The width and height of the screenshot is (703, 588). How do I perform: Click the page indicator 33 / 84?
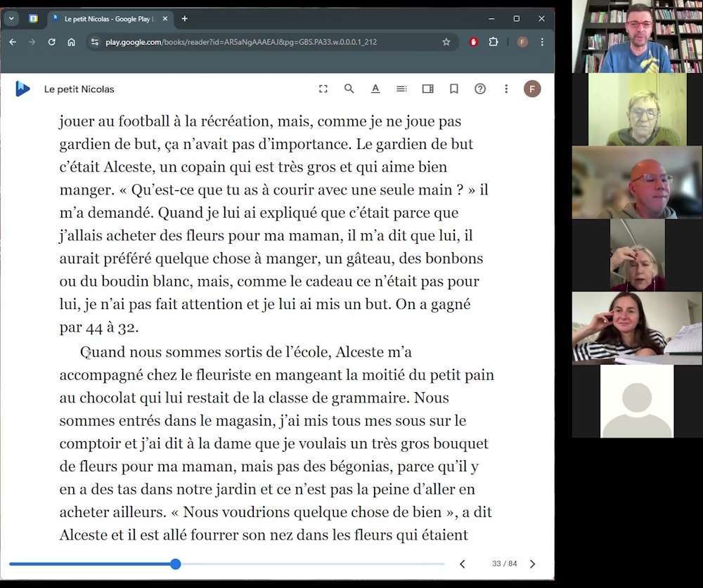pos(504,563)
